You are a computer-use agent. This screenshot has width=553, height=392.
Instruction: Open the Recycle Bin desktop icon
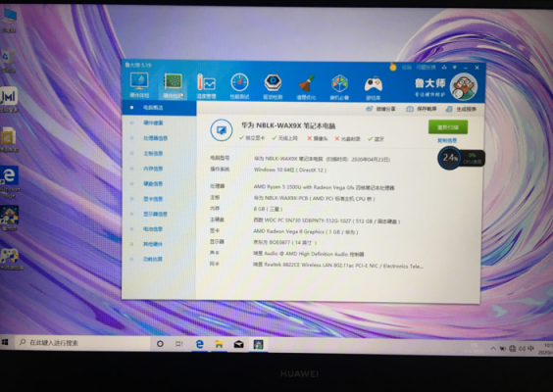point(8,61)
